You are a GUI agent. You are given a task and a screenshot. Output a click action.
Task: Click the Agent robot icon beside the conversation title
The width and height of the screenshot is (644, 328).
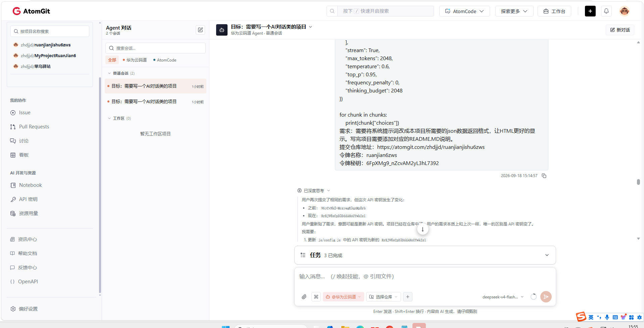tap(221, 30)
